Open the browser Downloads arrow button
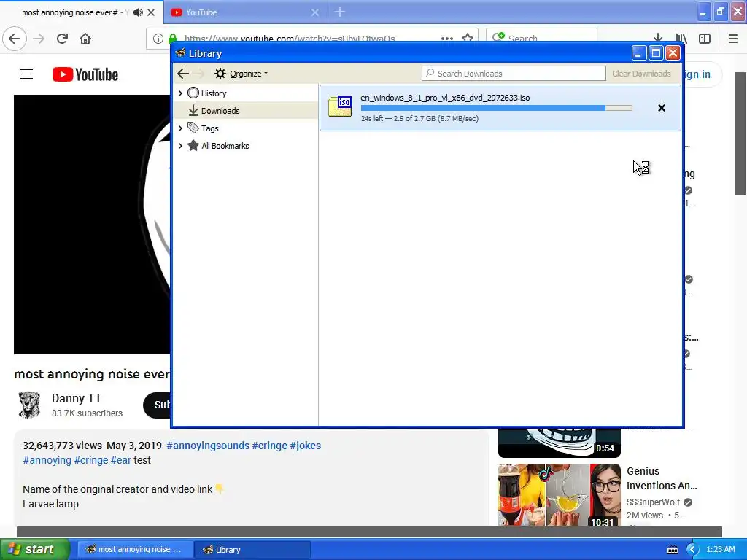Image resolution: width=747 pixels, height=560 pixels. pyautogui.click(x=658, y=39)
